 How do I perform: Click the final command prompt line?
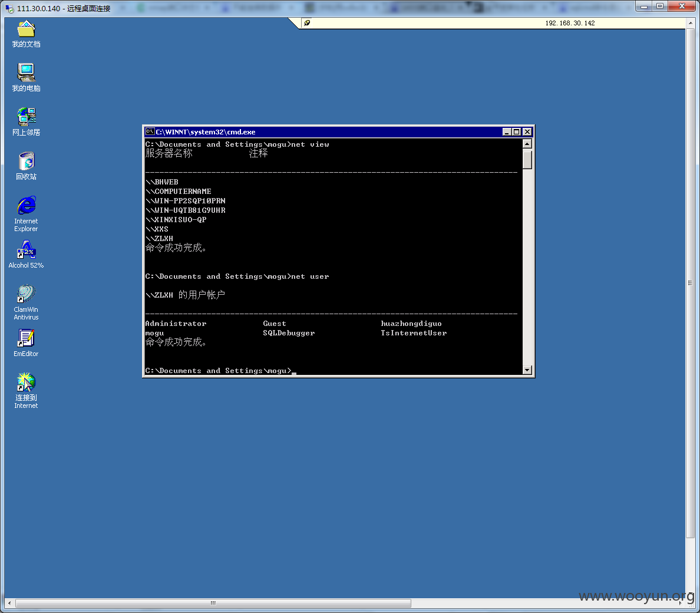pyautogui.click(x=221, y=371)
